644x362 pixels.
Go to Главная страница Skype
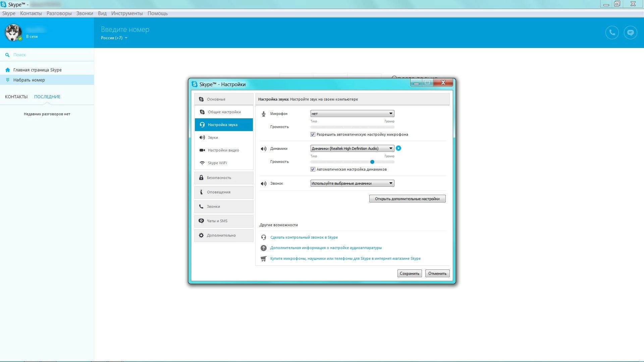(47, 70)
